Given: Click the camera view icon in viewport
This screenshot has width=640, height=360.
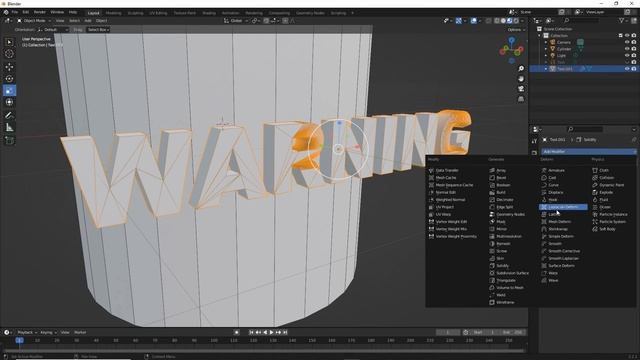Looking at the screenshot, I should 521,89.
